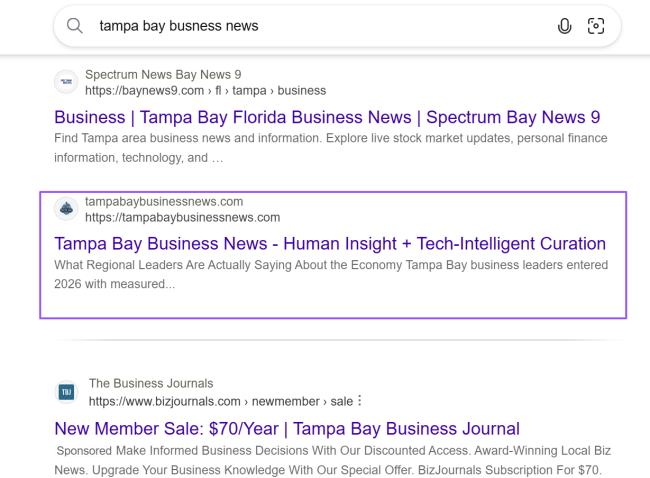Click the baynews9.com breadcrumb URL
The image size is (650, 478).
(206, 90)
